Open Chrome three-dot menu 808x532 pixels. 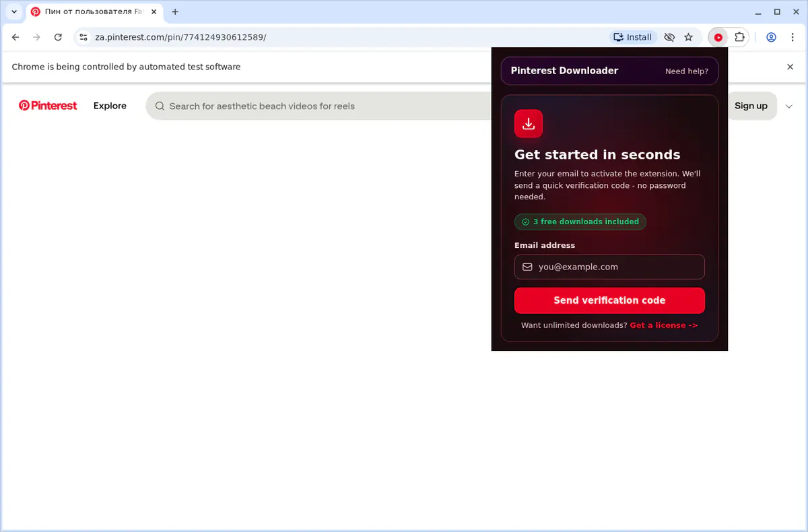pos(792,38)
